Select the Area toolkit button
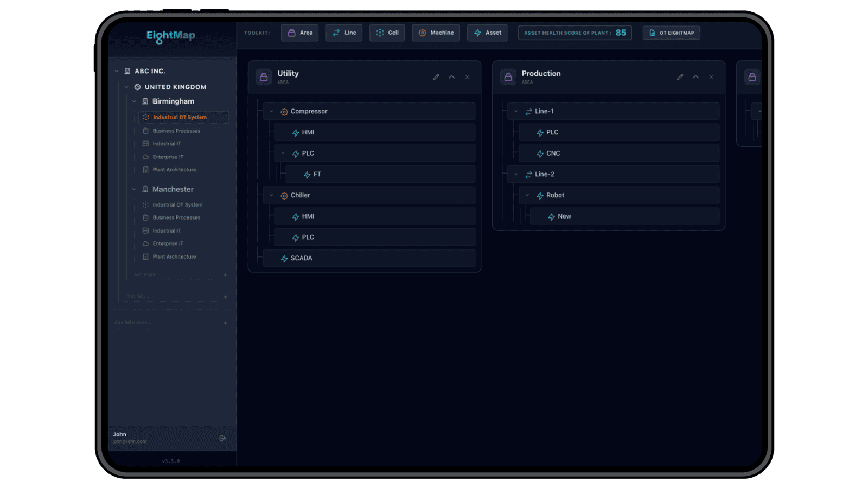The width and height of the screenshot is (868, 488). point(299,33)
